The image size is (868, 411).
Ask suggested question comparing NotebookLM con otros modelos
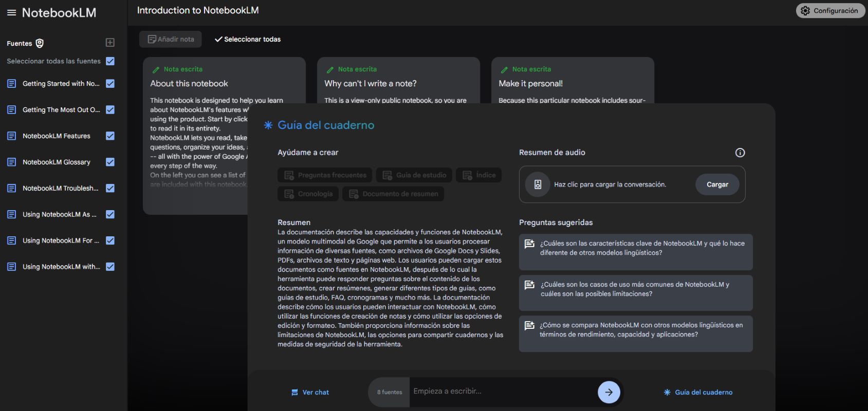(x=636, y=334)
